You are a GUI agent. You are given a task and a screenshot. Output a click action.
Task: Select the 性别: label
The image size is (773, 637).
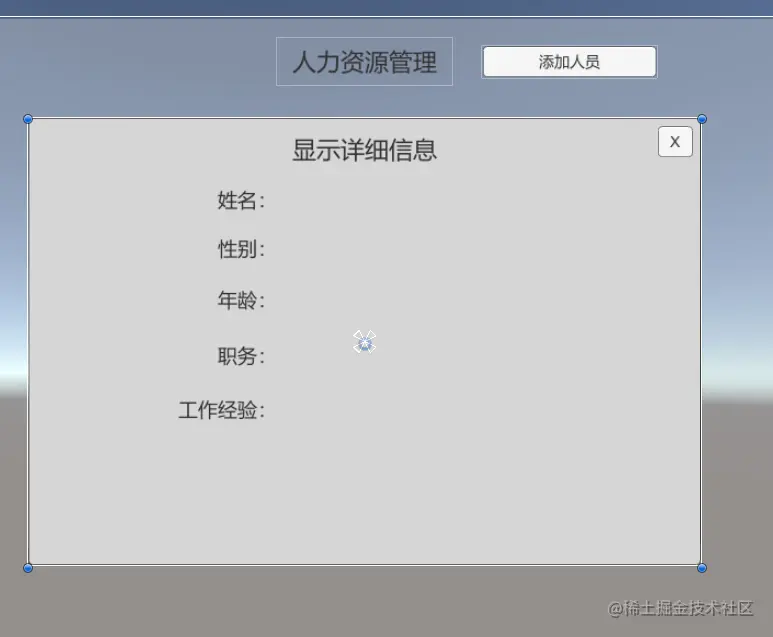(x=241, y=249)
